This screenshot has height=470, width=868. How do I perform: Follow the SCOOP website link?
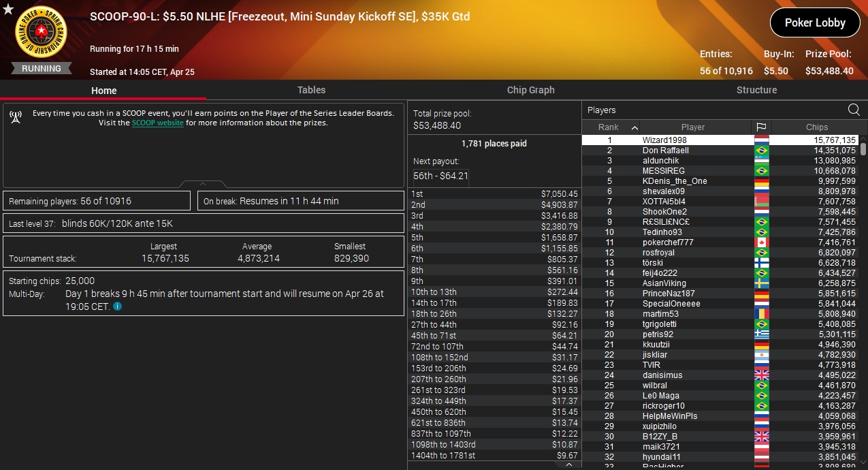tap(157, 123)
